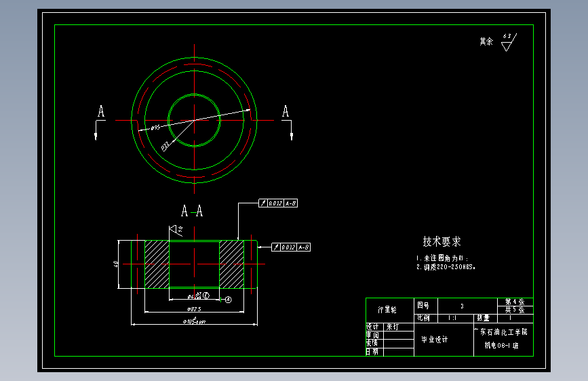Select the part name 行星轮 in title block
Screen dimensions: 588x381
387,310
